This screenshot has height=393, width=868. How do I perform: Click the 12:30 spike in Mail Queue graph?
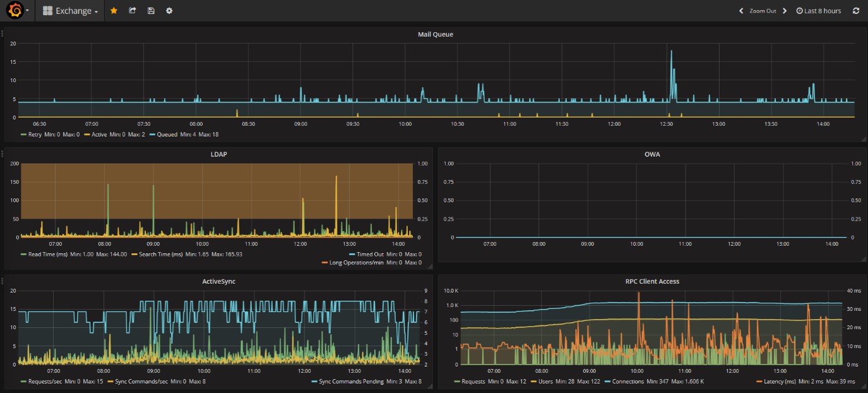(x=672, y=75)
